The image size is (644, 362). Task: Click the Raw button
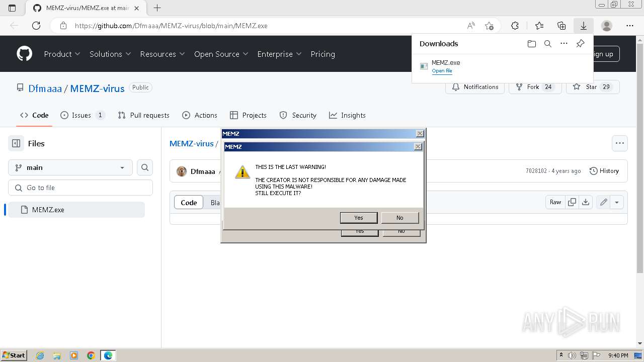pyautogui.click(x=555, y=202)
